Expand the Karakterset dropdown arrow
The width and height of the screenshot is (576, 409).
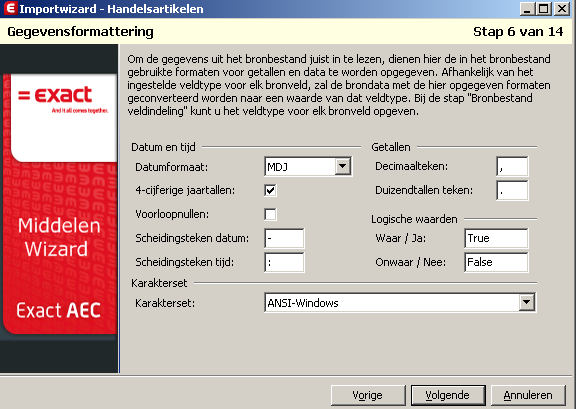527,302
